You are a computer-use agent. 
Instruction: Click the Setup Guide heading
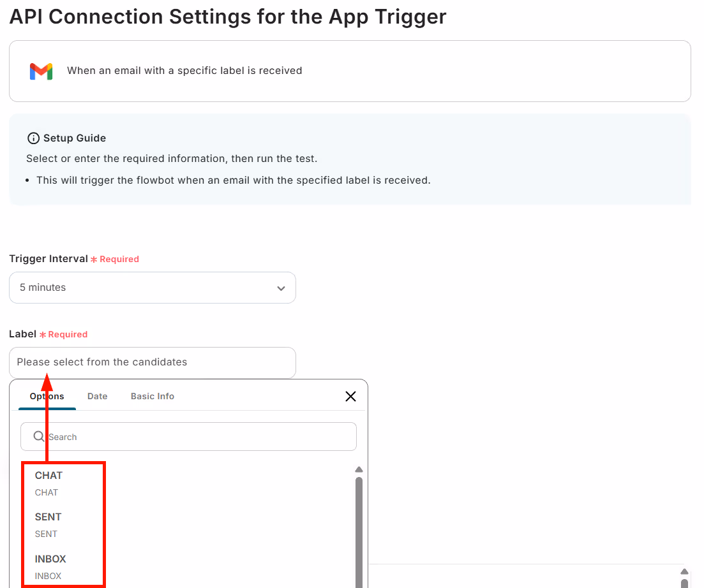tap(75, 138)
